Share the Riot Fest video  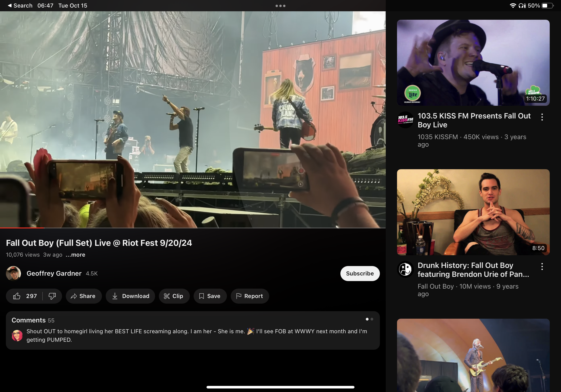click(x=84, y=296)
